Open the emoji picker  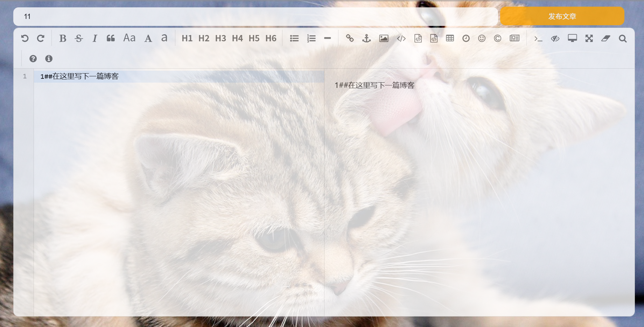click(482, 38)
